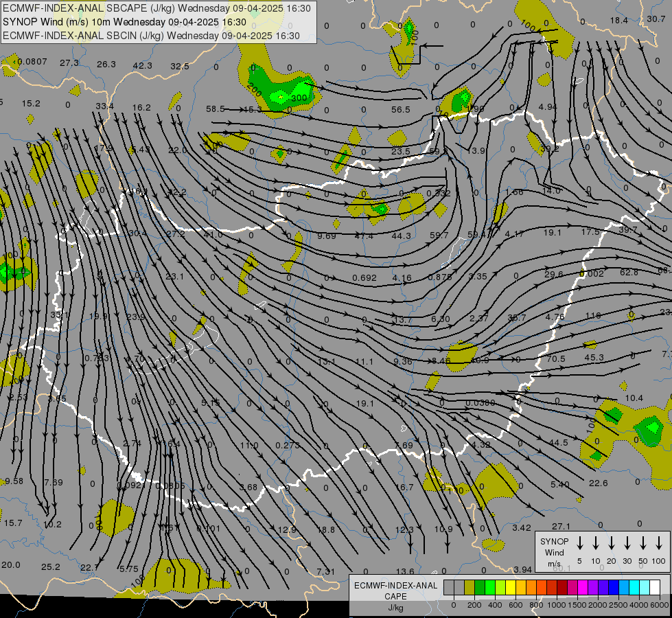Click the 'SYNOP Wind m/s' legend label

(554, 552)
